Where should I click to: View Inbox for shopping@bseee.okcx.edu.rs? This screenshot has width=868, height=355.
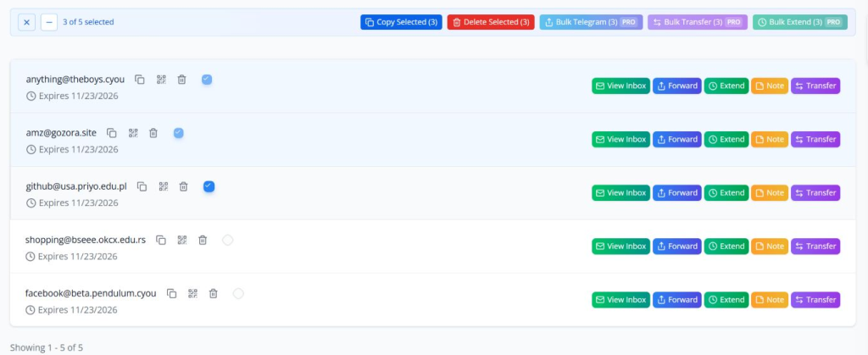(620, 246)
